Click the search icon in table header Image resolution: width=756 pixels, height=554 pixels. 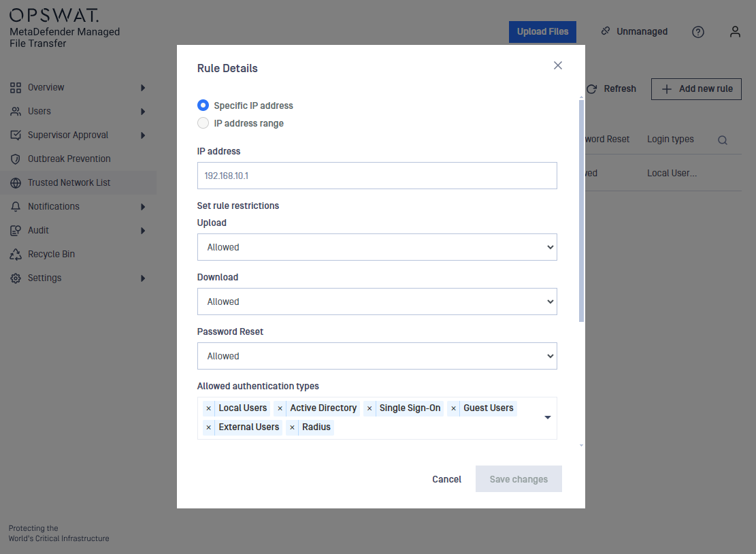723,140
